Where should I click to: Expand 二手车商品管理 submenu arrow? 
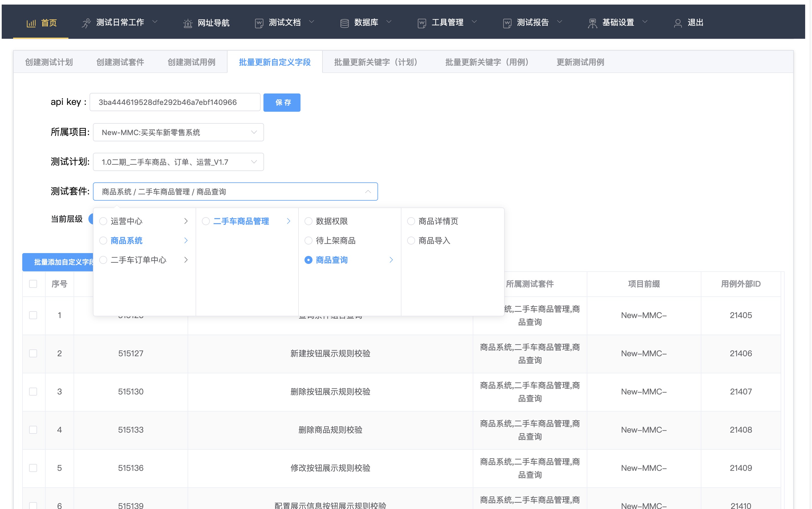click(x=289, y=221)
